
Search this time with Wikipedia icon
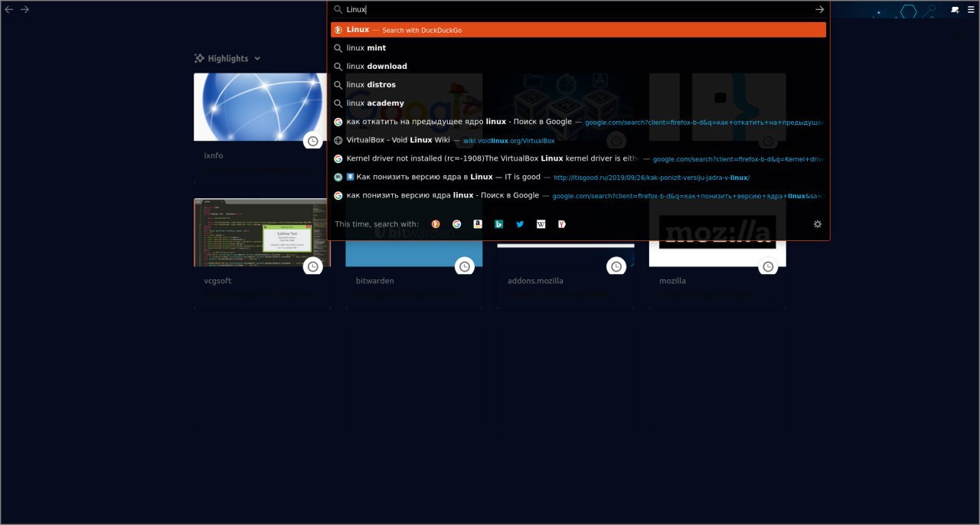tap(541, 224)
